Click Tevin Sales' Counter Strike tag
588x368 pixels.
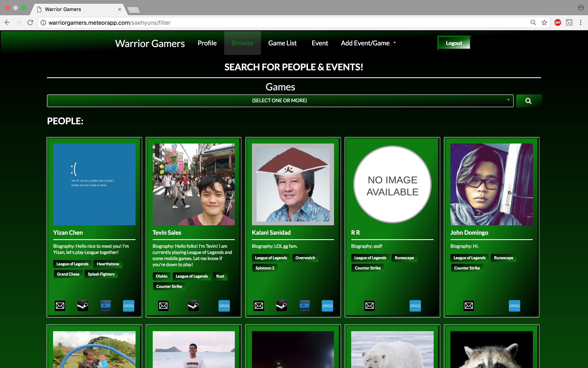[x=169, y=286]
